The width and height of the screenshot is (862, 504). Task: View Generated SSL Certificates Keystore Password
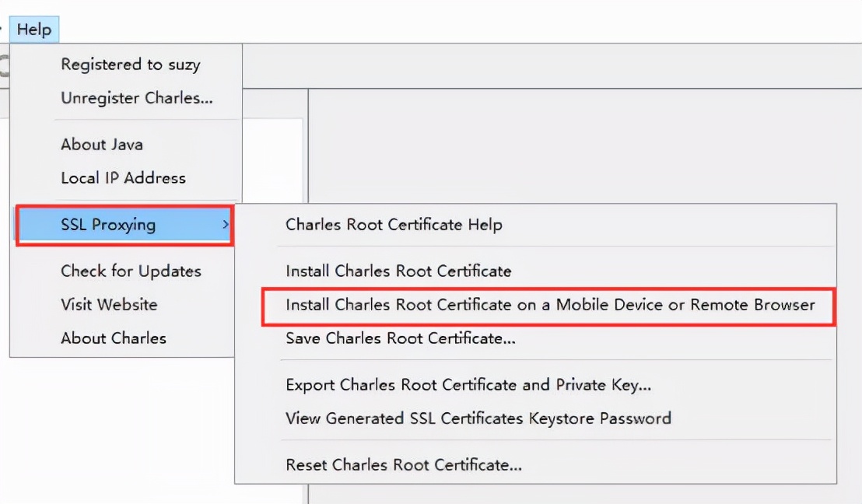535,418
